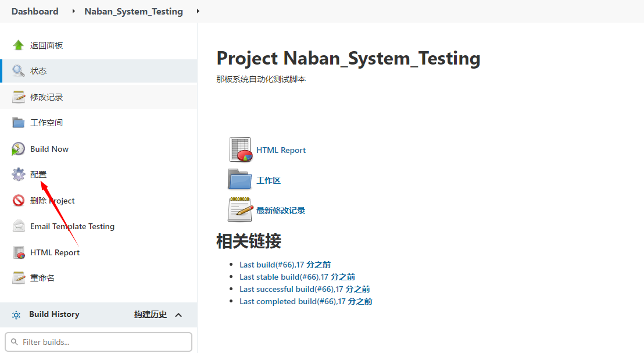Select the 重命名 sidebar item
This screenshot has height=353, width=644.
(99, 278)
